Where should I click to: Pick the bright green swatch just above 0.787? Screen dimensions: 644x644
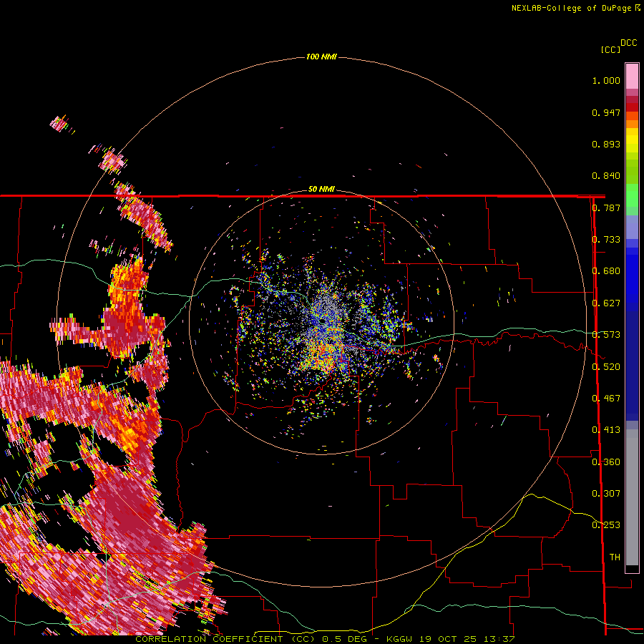point(632,195)
